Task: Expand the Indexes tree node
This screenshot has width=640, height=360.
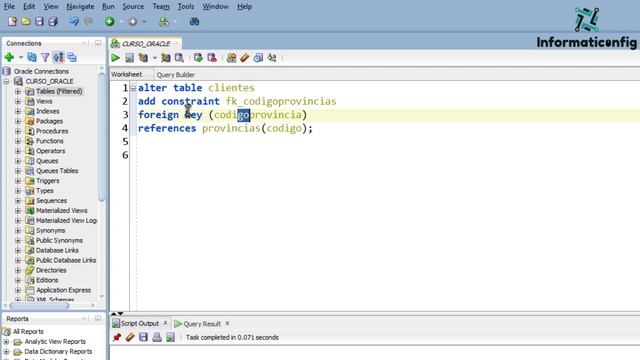Action: [x=18, y=111]
